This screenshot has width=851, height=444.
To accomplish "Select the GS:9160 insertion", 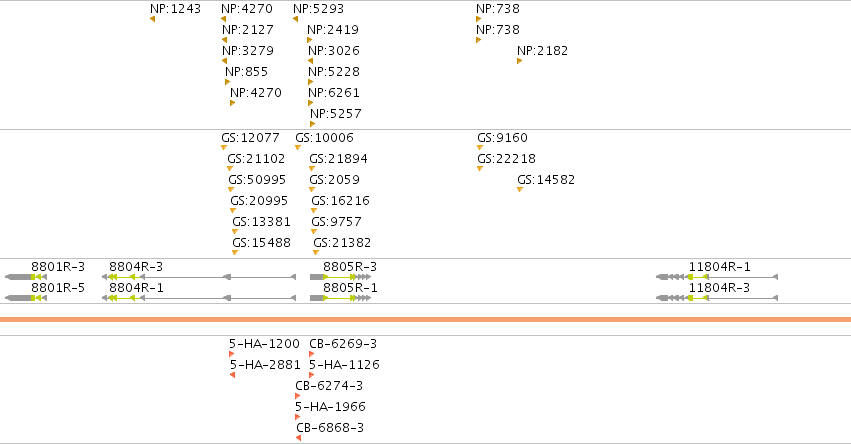I will (x=480, y=148).
